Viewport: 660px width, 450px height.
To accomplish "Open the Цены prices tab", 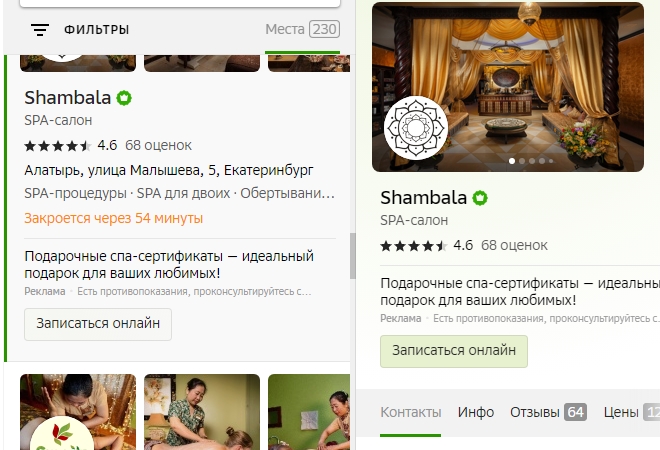I will (631, 412).
